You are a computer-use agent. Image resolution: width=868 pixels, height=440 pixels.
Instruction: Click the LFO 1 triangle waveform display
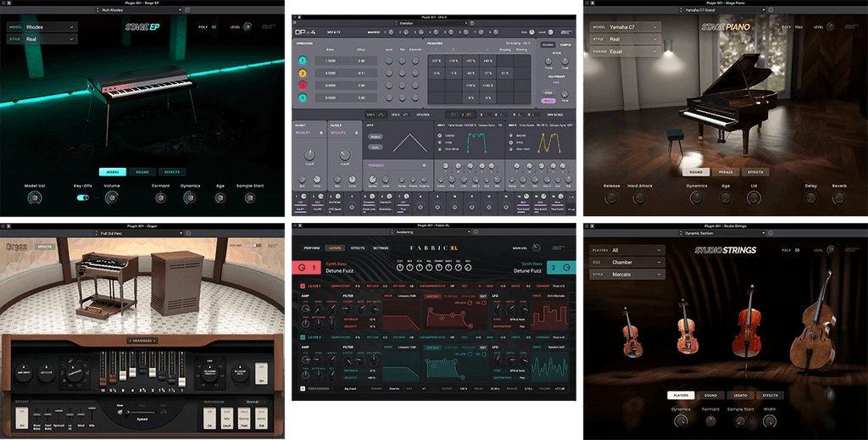point(409,142)
